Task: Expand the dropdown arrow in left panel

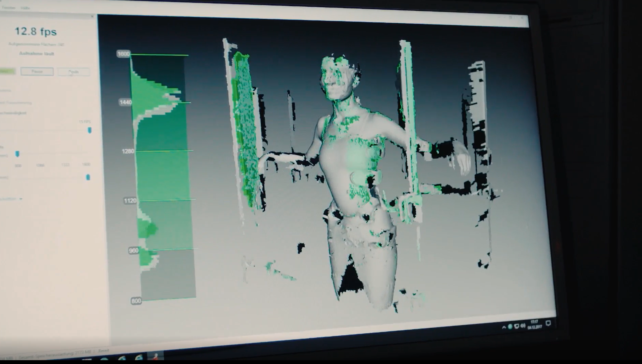Action: (21, 199)
